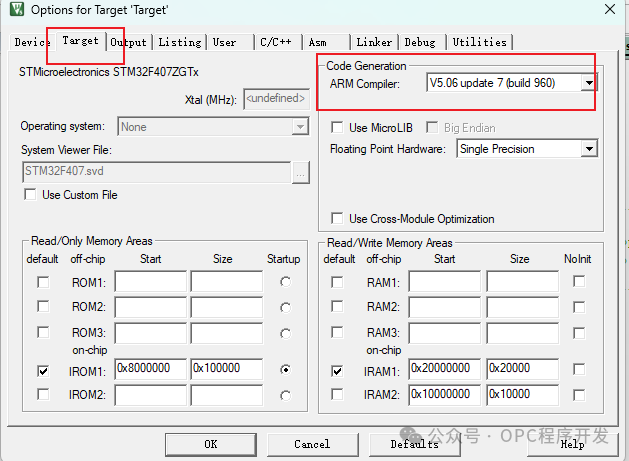The width and height of the screenshot is (629, 461).
Task: Check the RAM2 default checkbox
Action: coord(337,307)
